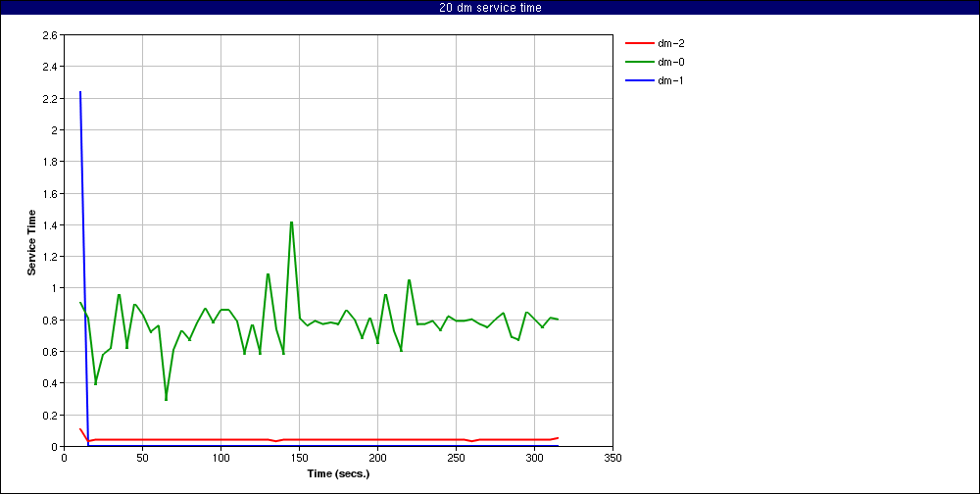The image size is (980, 494).
Task: Click the y-axis tick label 2.6
Action: tap(50, 35)
